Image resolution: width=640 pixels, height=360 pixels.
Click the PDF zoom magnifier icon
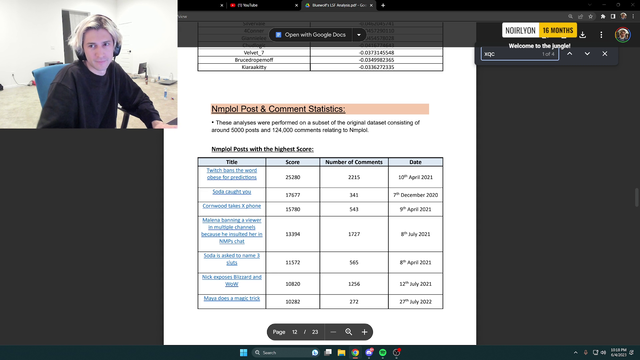349,332
